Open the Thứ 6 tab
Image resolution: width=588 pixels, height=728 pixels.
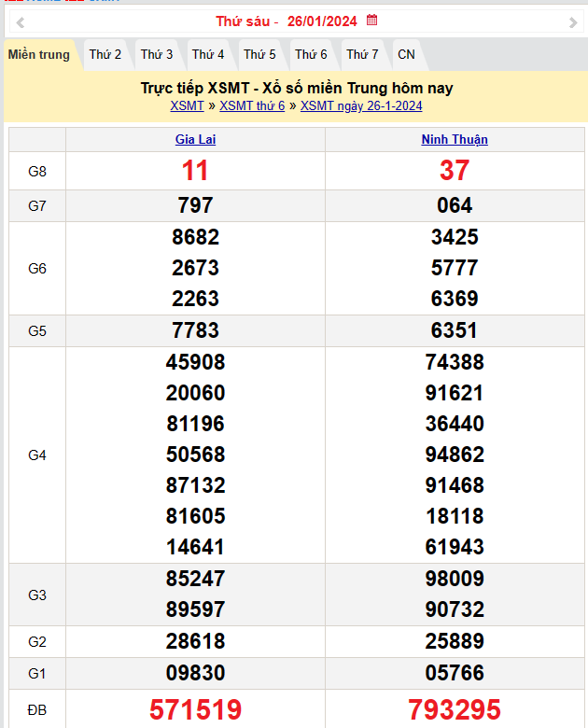click(x=311, y=55)
